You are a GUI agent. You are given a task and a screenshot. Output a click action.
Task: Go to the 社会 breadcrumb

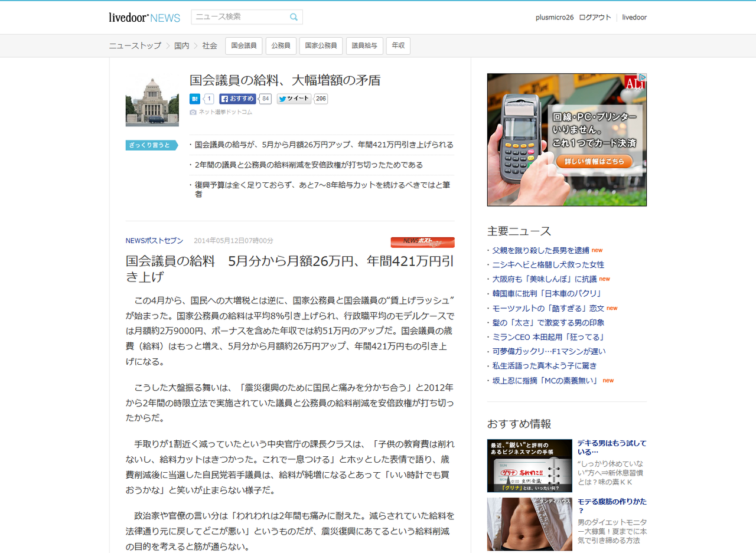(210, 45)
